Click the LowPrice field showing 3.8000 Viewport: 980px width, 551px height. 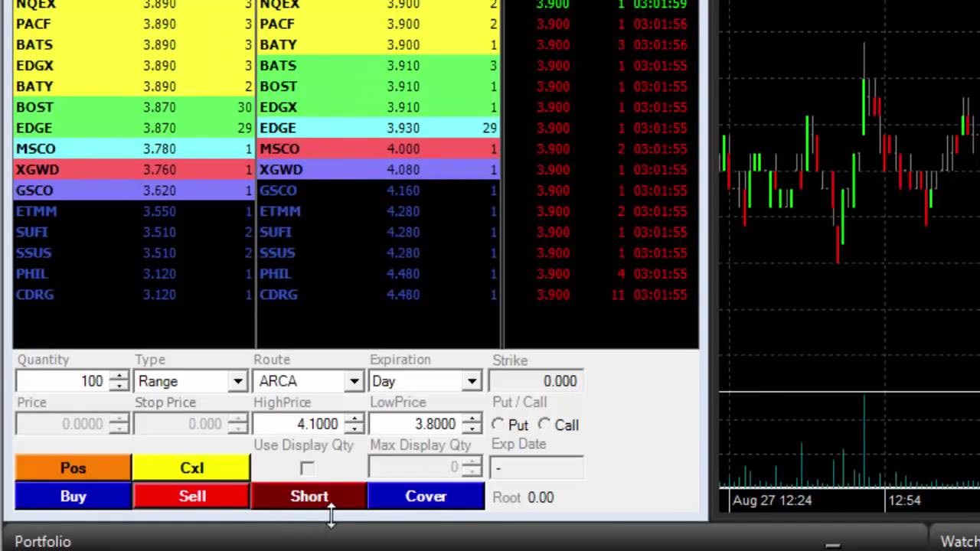[x=416, y=424]
